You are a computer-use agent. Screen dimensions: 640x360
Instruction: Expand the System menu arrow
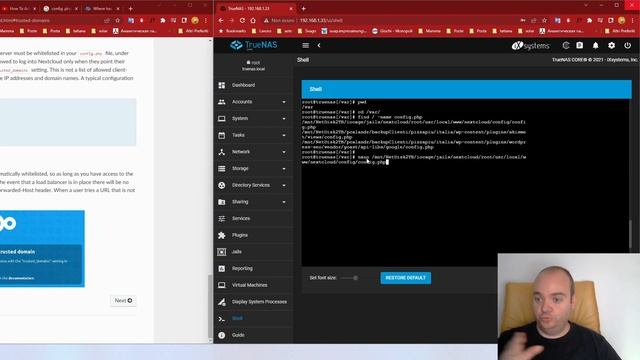pos(284,119)
